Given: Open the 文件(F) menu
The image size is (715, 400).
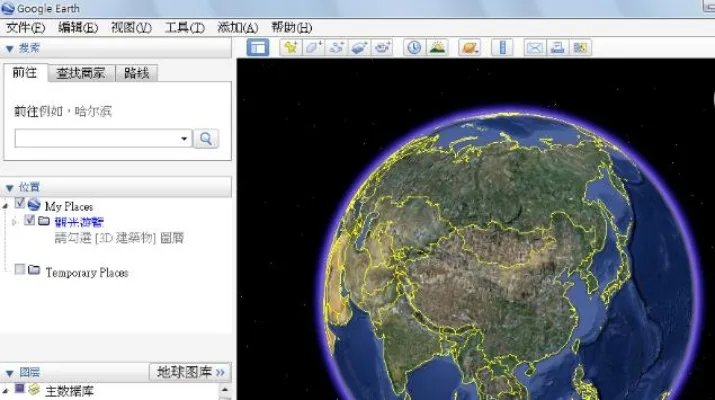Looking at the screenshot, I should tap(26, 28).
